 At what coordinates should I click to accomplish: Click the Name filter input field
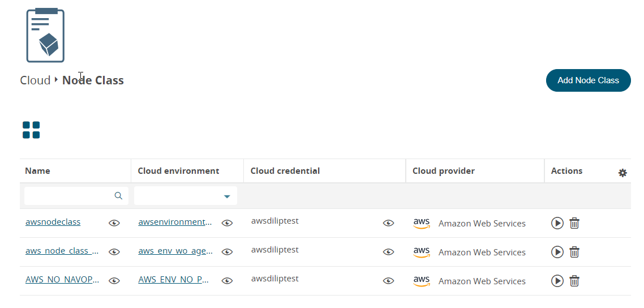(68, 196)
